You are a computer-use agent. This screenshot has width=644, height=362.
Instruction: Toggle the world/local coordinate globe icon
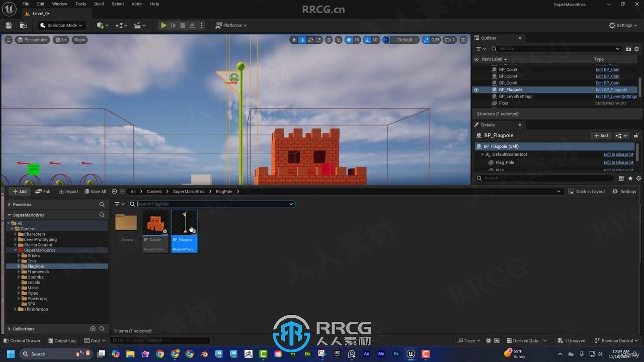coord(329,40)
